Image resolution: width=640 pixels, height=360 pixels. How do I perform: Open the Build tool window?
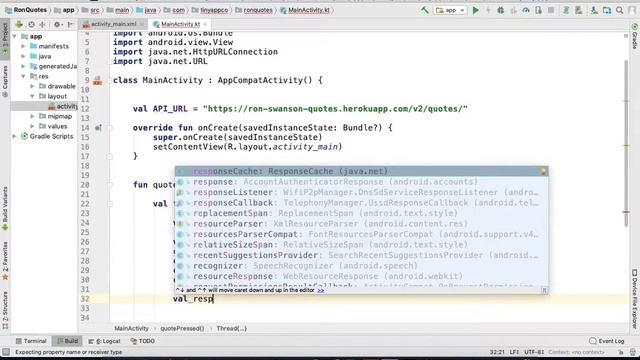tap(67, 341)
